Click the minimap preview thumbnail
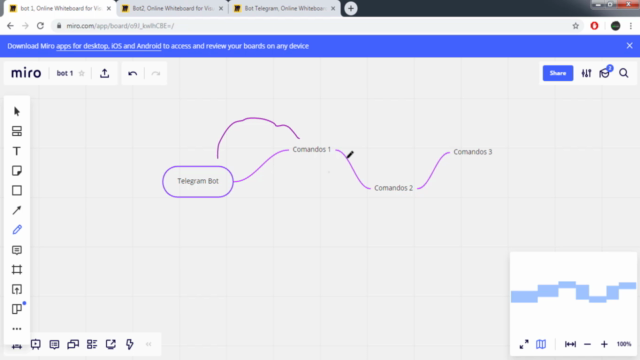640x360 pixels. pos(573,292)
